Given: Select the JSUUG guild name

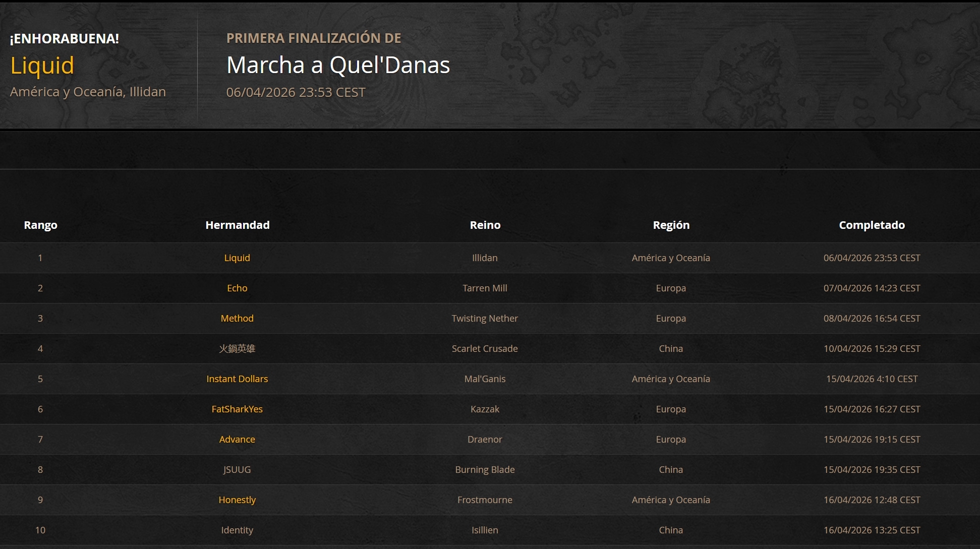Looking at the screenshot, I should [x=237, y=470].
